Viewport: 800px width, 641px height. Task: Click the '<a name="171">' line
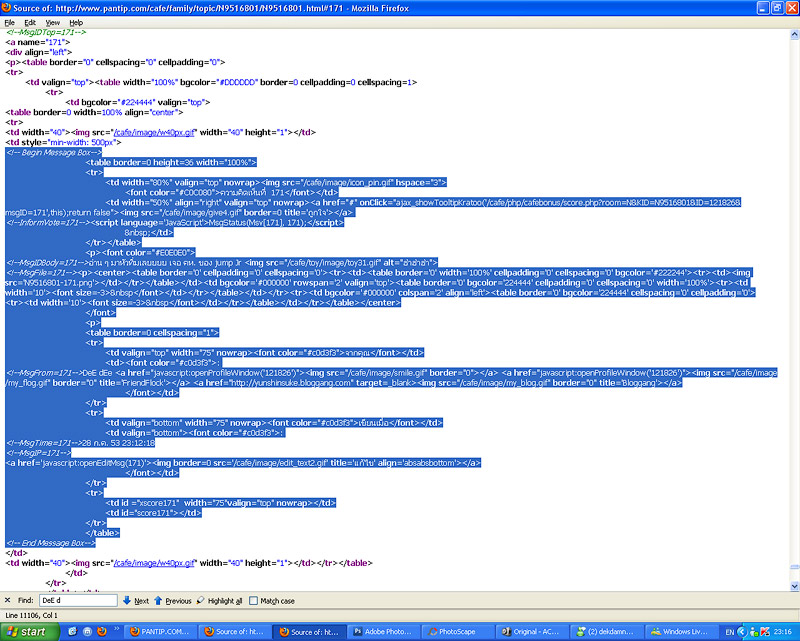point(38,42)
